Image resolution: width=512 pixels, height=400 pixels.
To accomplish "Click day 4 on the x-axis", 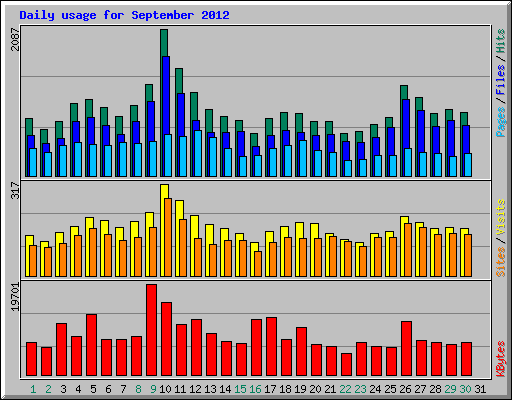I will [78, 389].
